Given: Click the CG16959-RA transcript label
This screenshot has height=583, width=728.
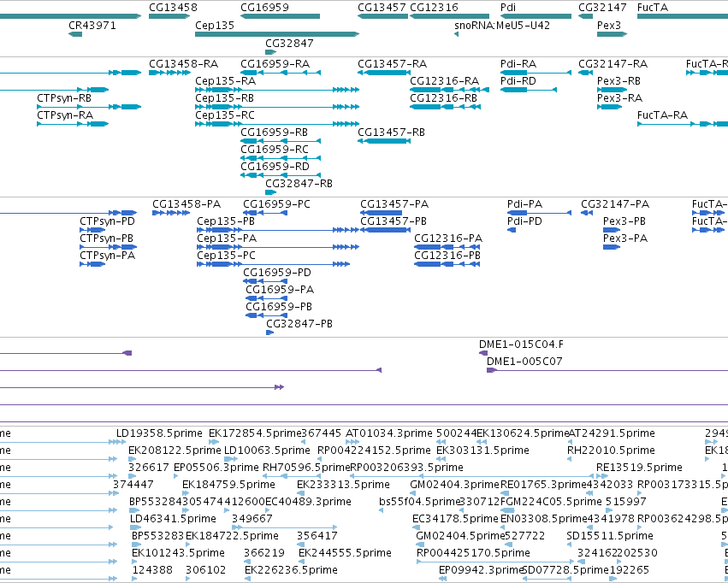Looking at the screenshot, I should (x=275, y=63).
